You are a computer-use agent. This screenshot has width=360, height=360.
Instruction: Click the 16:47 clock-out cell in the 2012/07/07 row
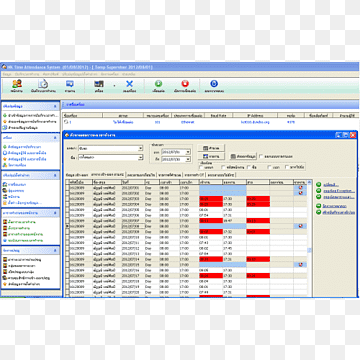coord(234,221)
